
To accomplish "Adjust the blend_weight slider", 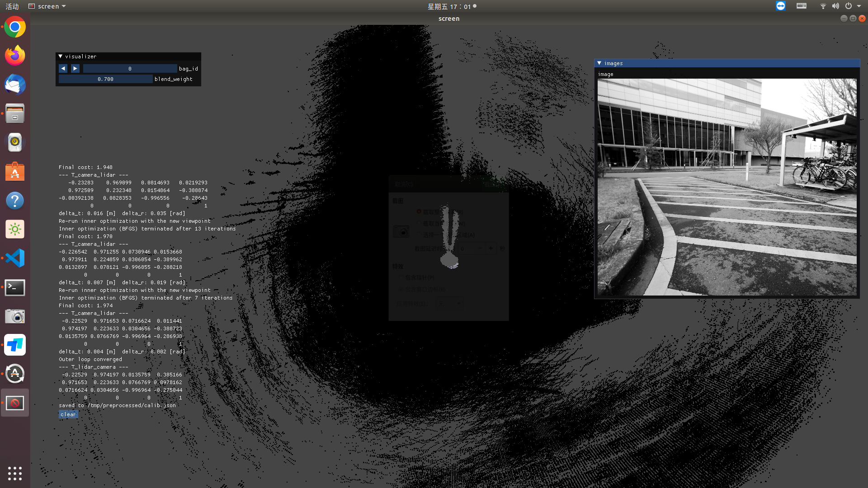I will (105, 79).
